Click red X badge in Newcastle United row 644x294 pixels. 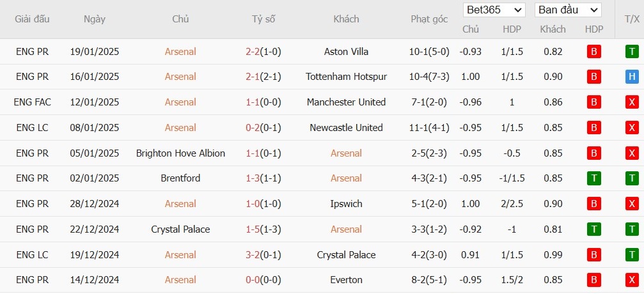click(632, 128)
